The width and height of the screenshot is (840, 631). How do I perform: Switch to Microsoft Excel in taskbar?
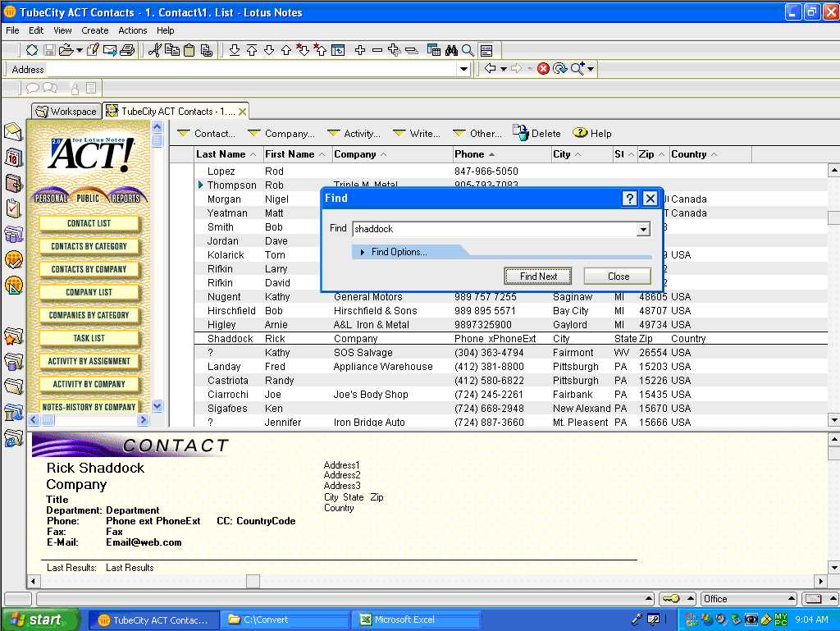(x=416, y=620)
